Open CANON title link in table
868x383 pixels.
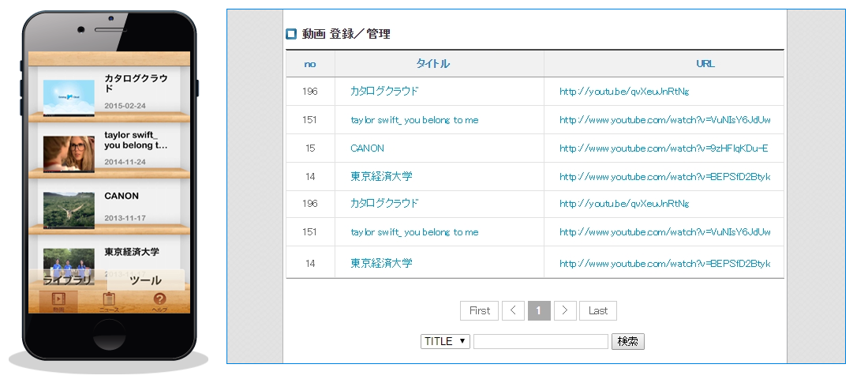(x=367, y=148)
